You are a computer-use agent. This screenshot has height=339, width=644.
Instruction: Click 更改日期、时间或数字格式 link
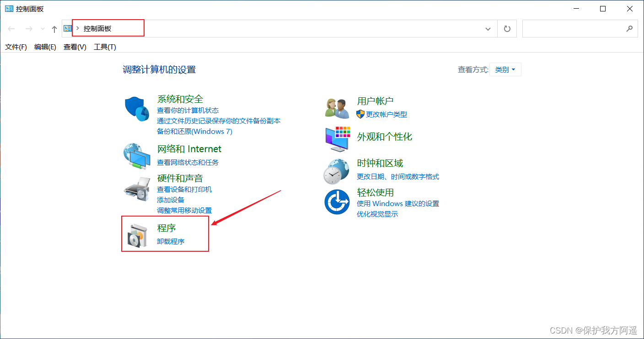398,176
